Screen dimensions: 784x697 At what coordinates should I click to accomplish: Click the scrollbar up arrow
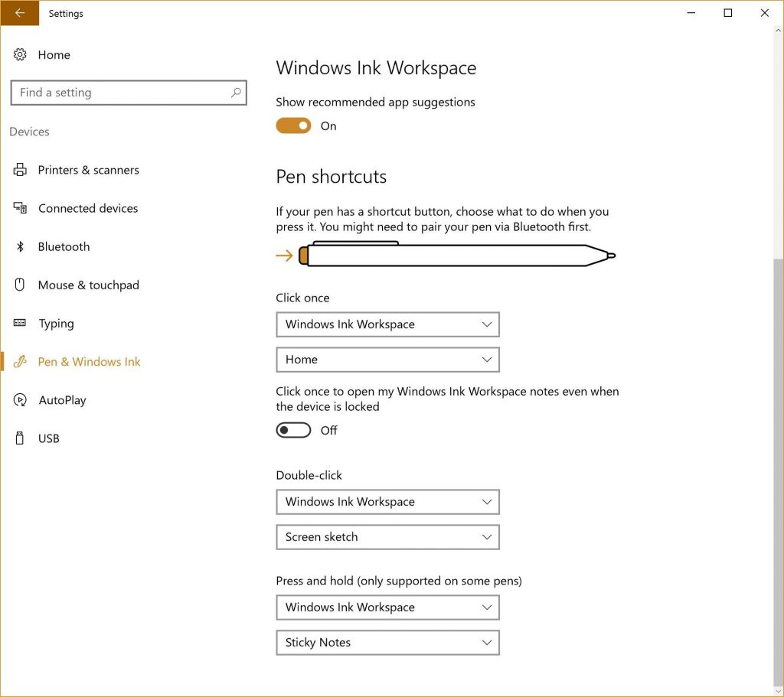tap(778, 31)
